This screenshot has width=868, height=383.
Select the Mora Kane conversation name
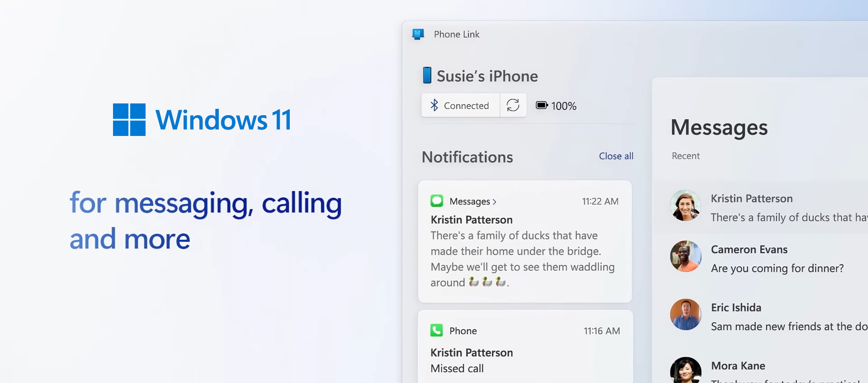[738, 366]
